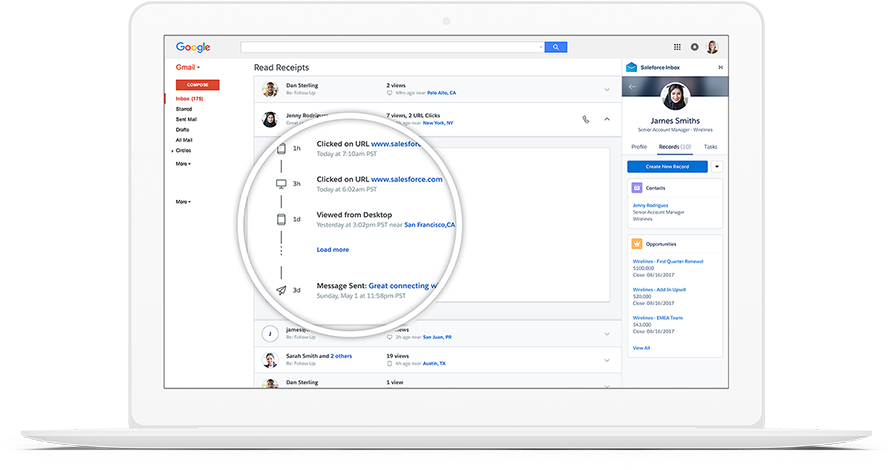Open the Google apps grid icon
Screen dimensions: 888x470
pos(677,47)
